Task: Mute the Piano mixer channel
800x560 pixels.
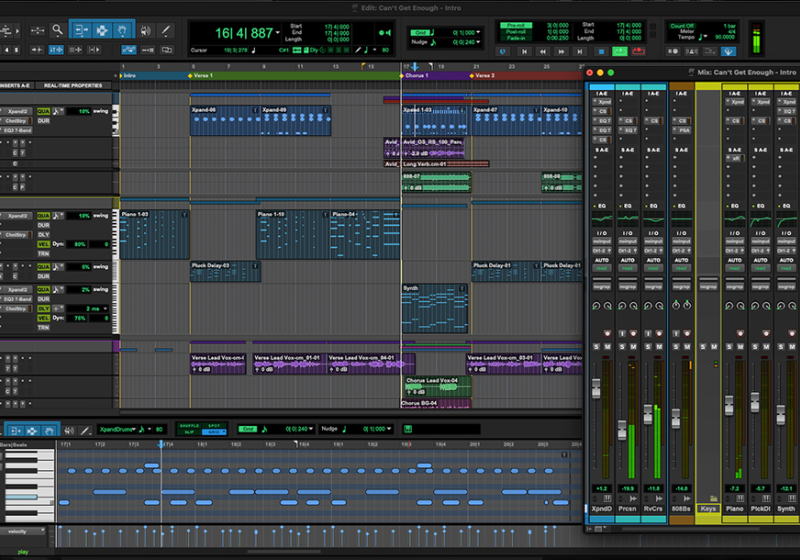Action: [740, 347]
